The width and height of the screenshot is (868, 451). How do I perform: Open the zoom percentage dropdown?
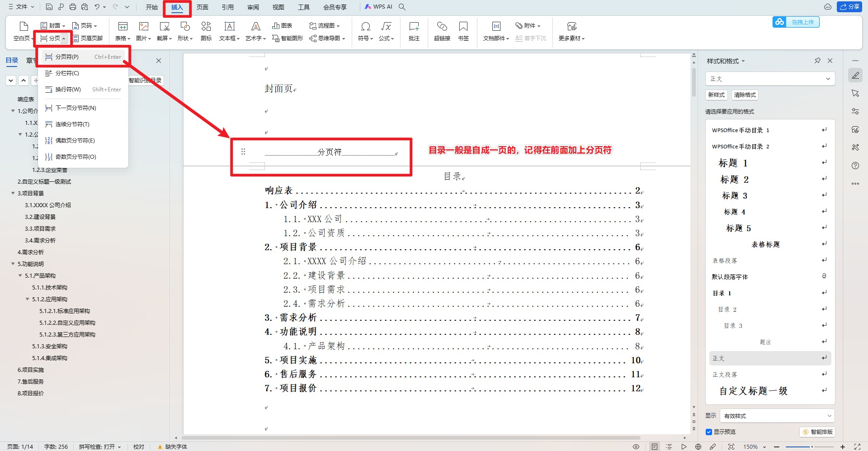pos(755,446)
